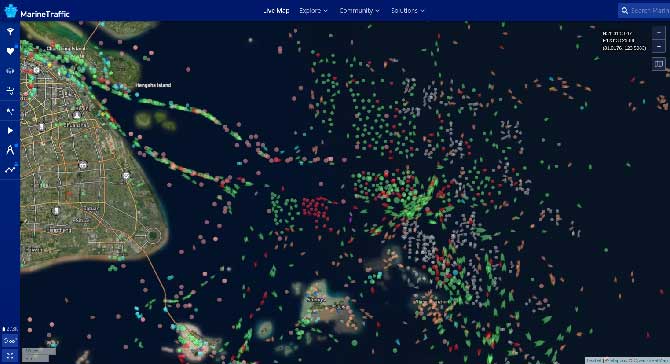Image resolution: width=670 pixels, height=364 pixels.
Task: Go to the Live Map tab
Action: 276,11
